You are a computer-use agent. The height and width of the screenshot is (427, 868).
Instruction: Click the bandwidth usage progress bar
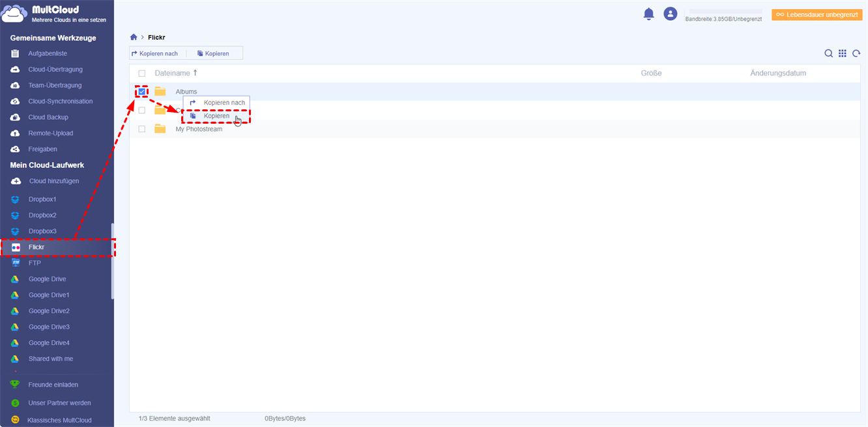(x=725, y=12)
